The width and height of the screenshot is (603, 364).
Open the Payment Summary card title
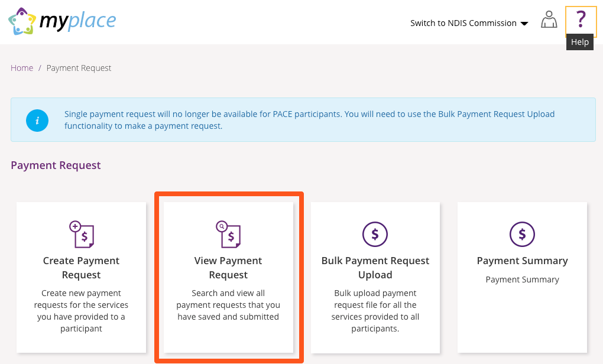[522, 261]
